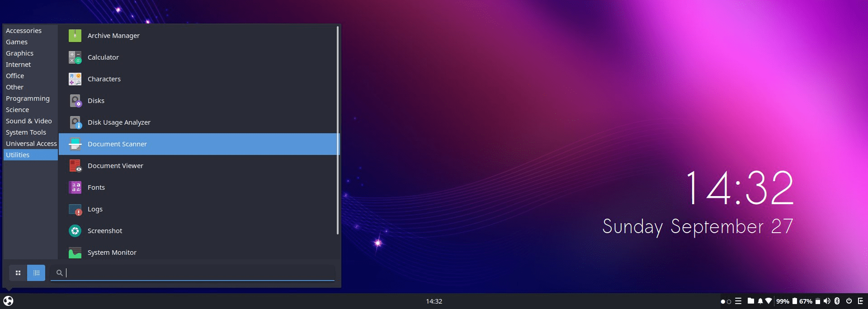Screen dimensions: 868x309
Task: Click the panel clock showing 14:32
Action: point(434,301)
